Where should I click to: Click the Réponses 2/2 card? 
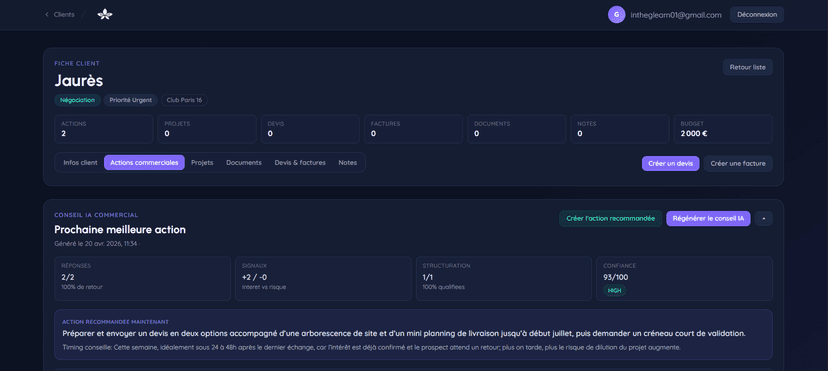pos(143,279)
